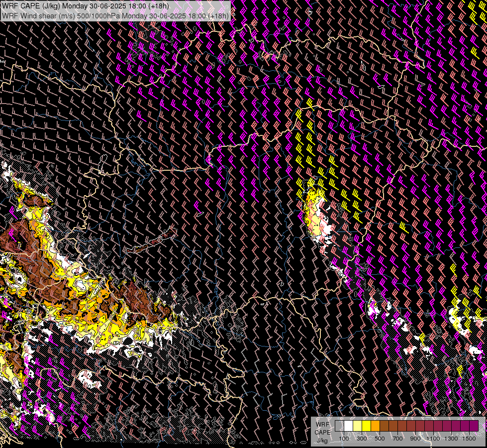Select the bright yellow legend swatch
This screenshot has width=487, height=448.
click(x=367, y=426)
